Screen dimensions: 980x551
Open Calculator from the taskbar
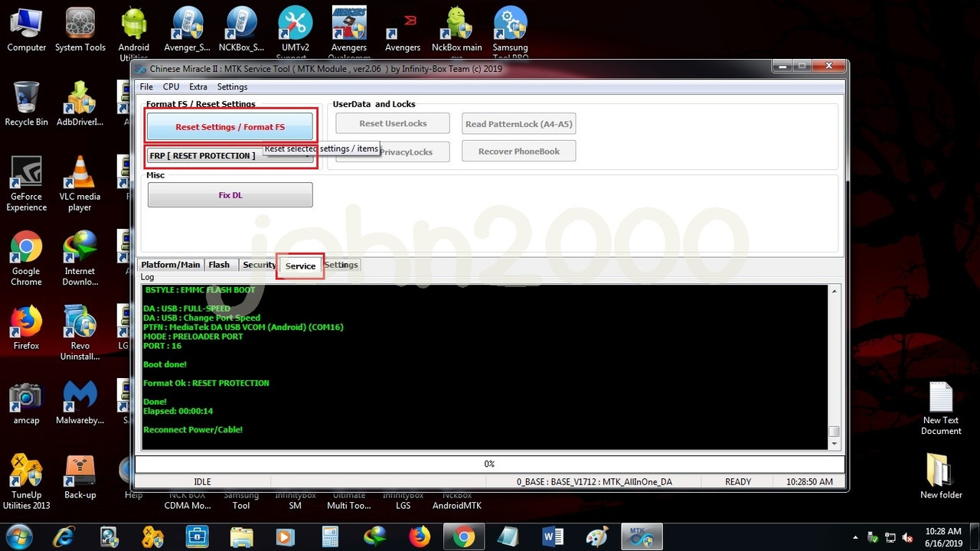[330, 536]
